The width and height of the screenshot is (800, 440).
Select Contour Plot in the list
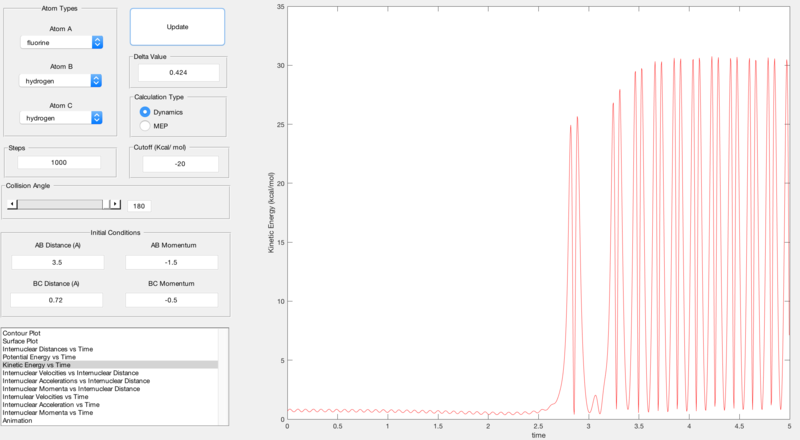pyautogui.click(x=21, y=333)
